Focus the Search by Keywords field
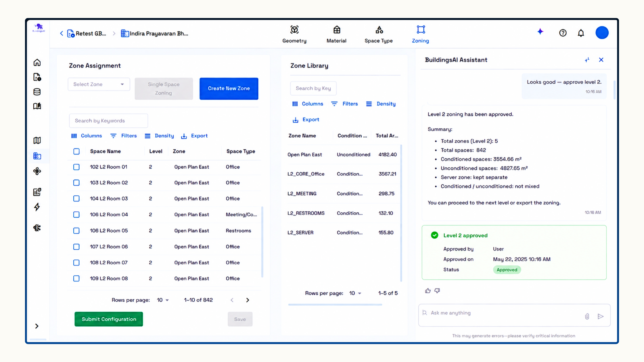This screenshot has height=362, width=644. [x=109, y=121]
